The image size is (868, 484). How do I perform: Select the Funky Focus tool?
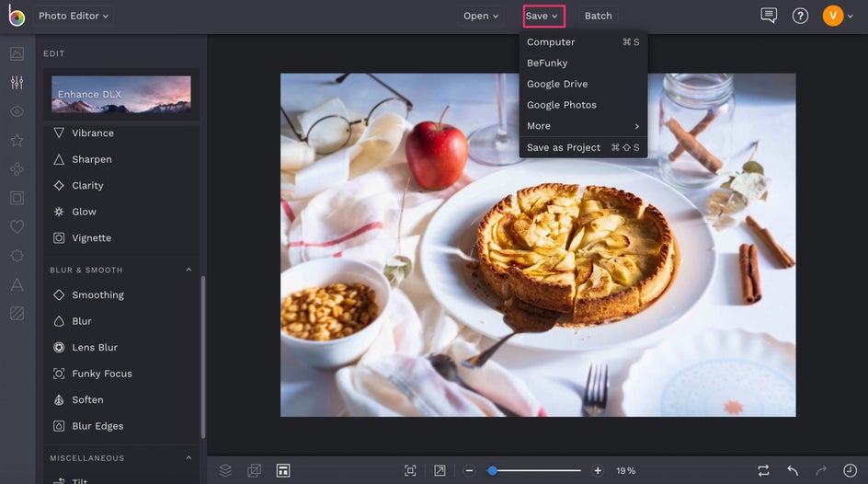tap(121, 374)
